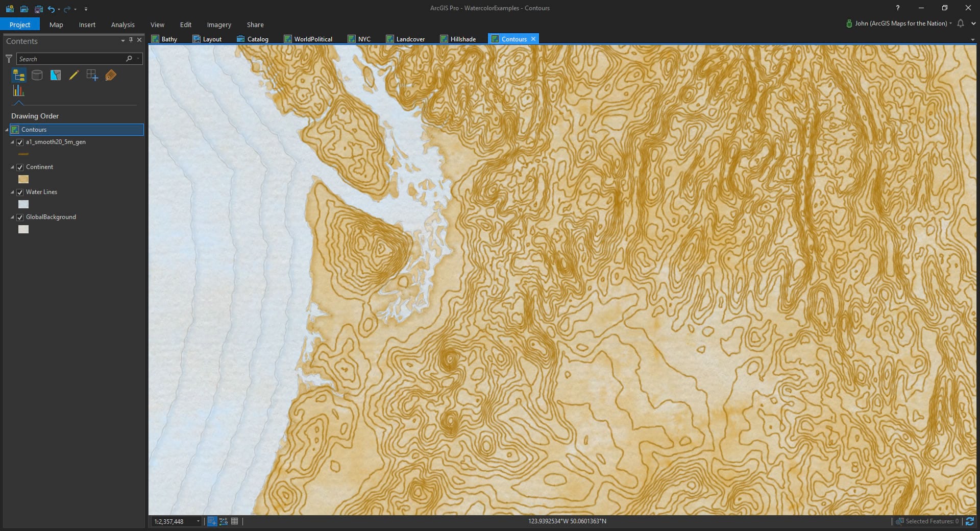The width and height of the screenshot is (980, 531).
Task: Click the Water Lines pale blue swatch
Action: pyautogui.click(x=23, y=204)
